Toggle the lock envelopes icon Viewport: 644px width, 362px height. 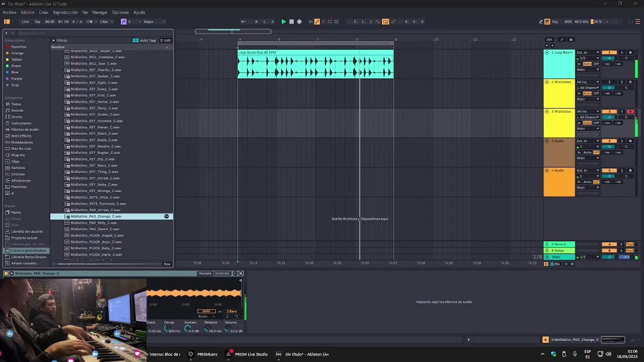click(571, 39)
